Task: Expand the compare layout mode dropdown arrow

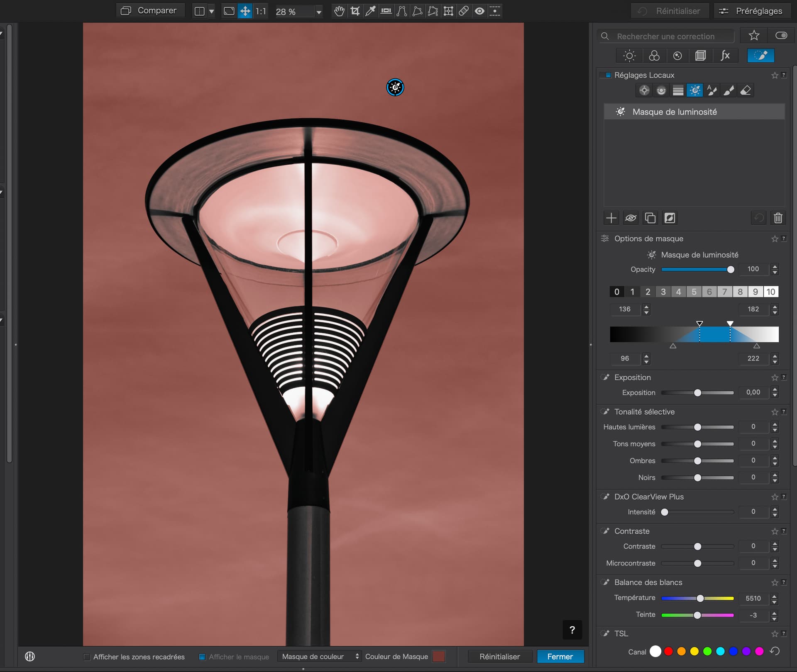Action: tap(211, 11)
